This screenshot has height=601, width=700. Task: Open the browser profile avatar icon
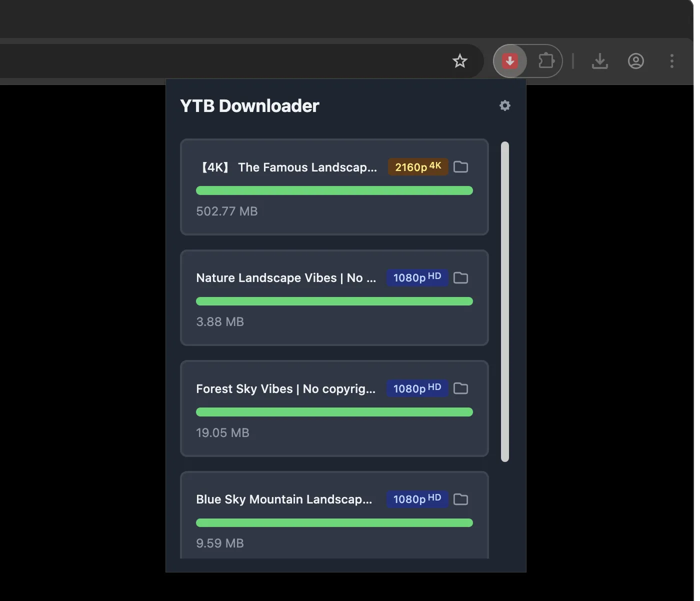(x=636, y=61)
